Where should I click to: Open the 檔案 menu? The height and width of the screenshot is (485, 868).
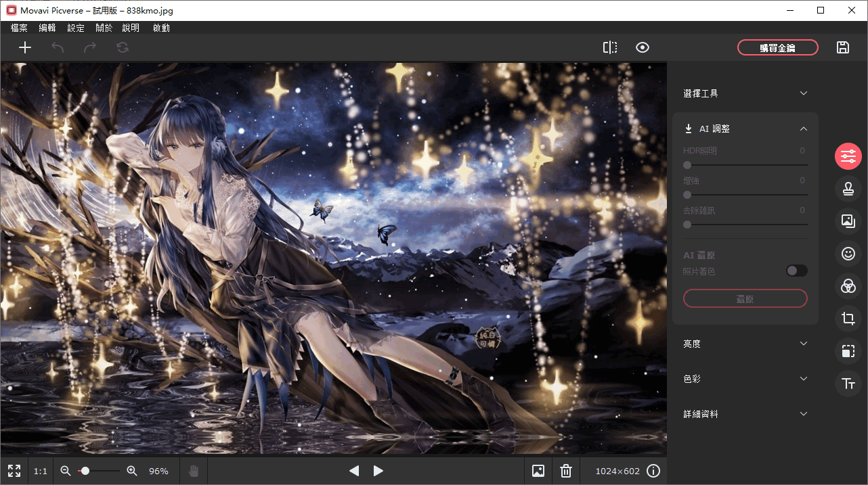(19, 28)
